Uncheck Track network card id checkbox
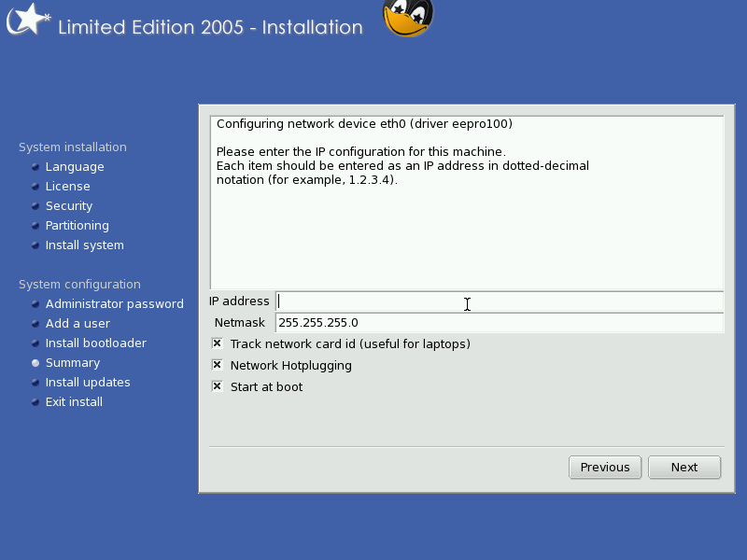This screenshot has width=747, height=560. 218,343
